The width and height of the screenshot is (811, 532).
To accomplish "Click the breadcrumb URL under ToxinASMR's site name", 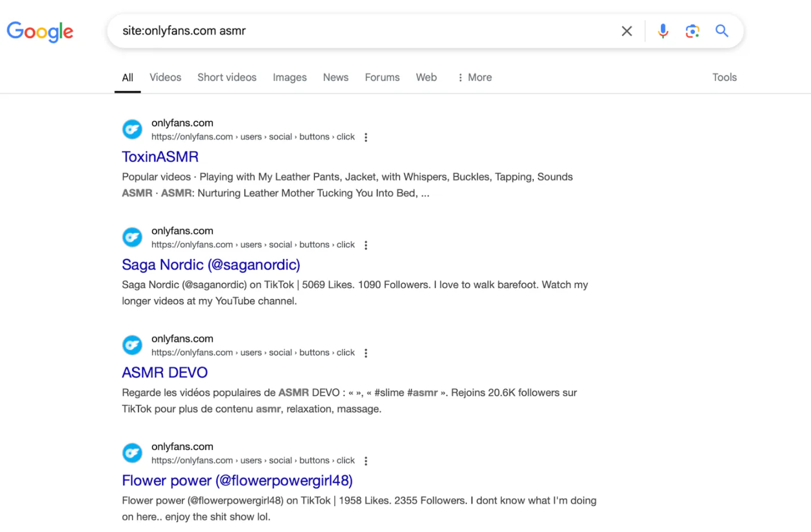I will [x=253, y=137].
